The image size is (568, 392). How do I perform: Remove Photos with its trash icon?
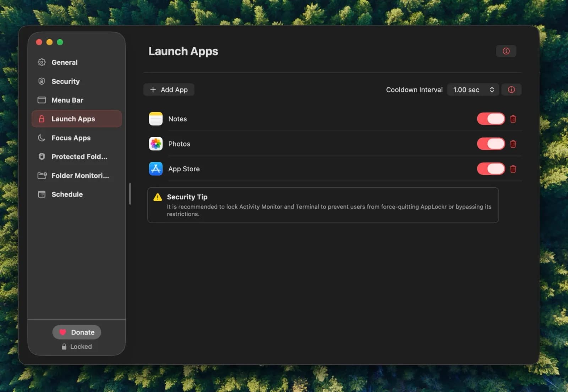[x=513, y=144]
